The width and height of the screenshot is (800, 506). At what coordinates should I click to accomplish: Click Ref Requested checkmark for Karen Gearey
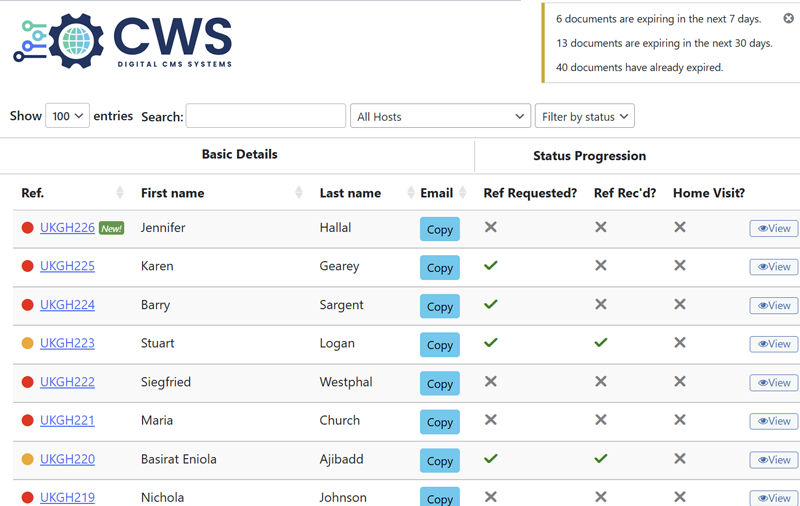[491, 265]
